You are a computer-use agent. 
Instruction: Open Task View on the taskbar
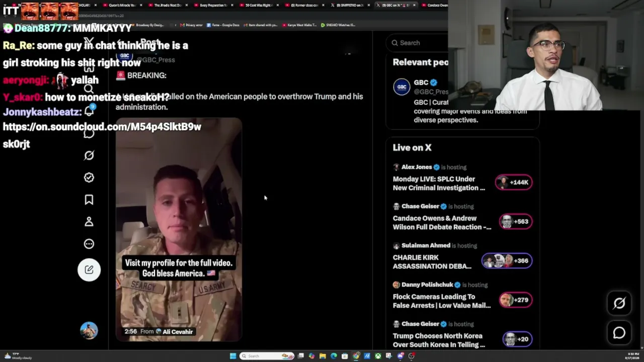(301, 356)
